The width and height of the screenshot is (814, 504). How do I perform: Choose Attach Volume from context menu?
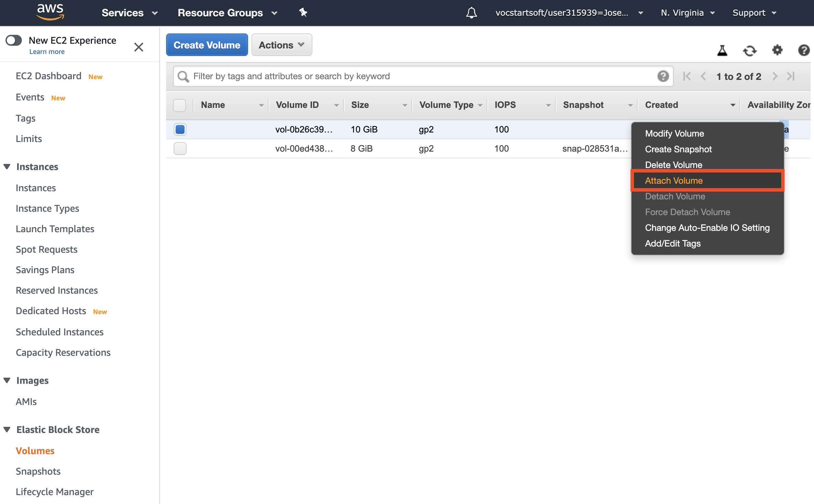674,181
